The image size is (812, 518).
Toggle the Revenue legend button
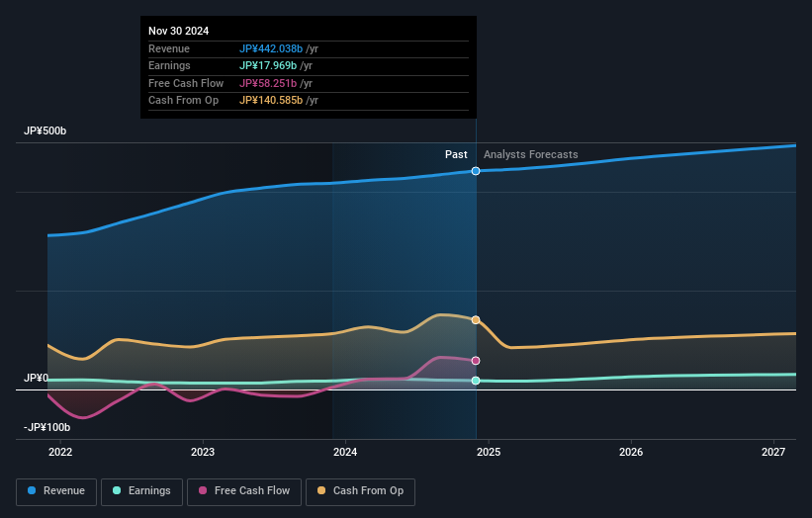[56, 491]
